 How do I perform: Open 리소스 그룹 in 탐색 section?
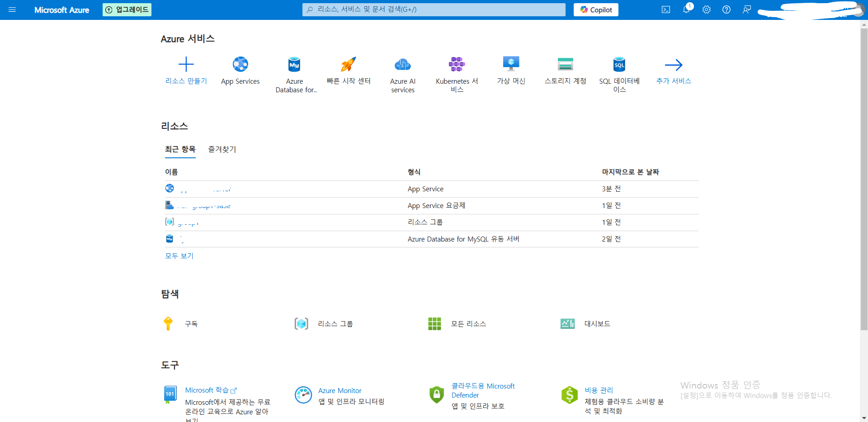(x=335, y=324)
